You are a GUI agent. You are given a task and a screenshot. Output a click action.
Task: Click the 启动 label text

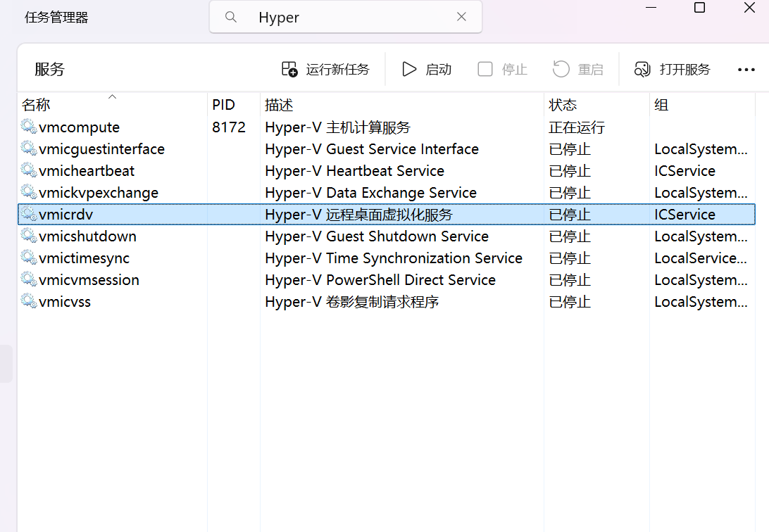coord(439,70)
